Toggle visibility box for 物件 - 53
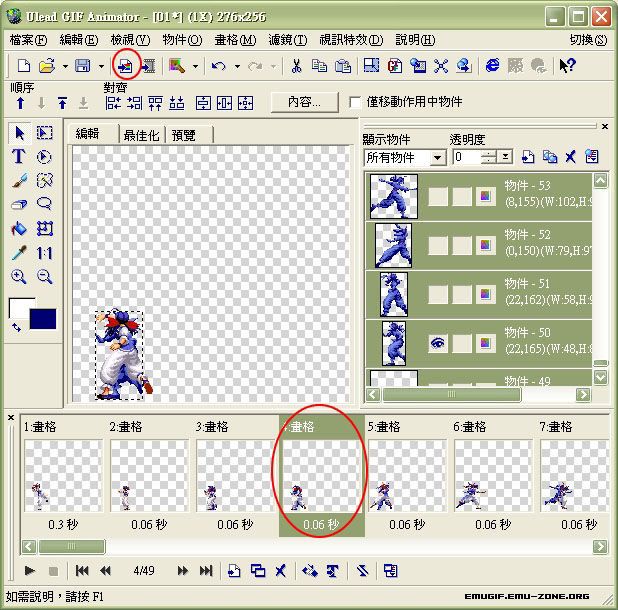The width and height of the screenshot is (618, 610). click(437, 196)
